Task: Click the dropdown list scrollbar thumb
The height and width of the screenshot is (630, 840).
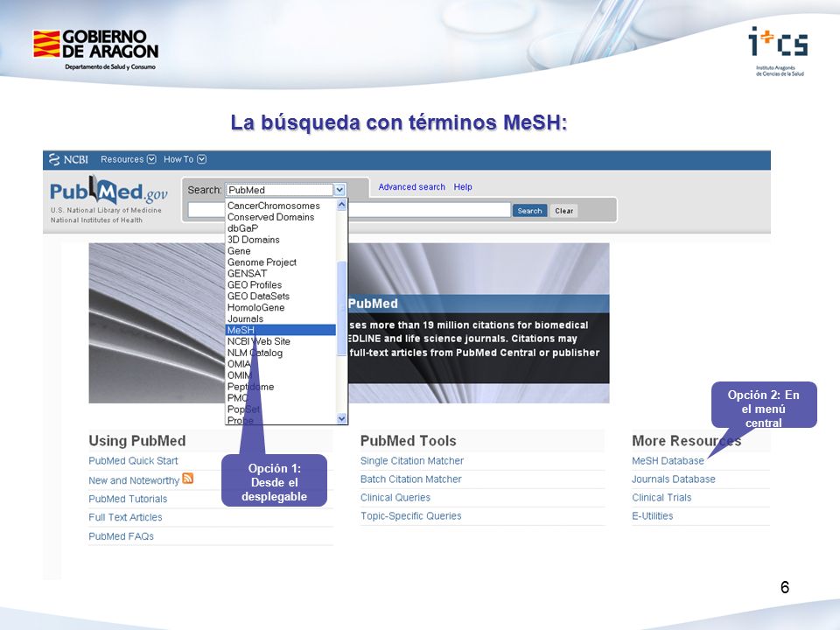Action: coord(342,308)
